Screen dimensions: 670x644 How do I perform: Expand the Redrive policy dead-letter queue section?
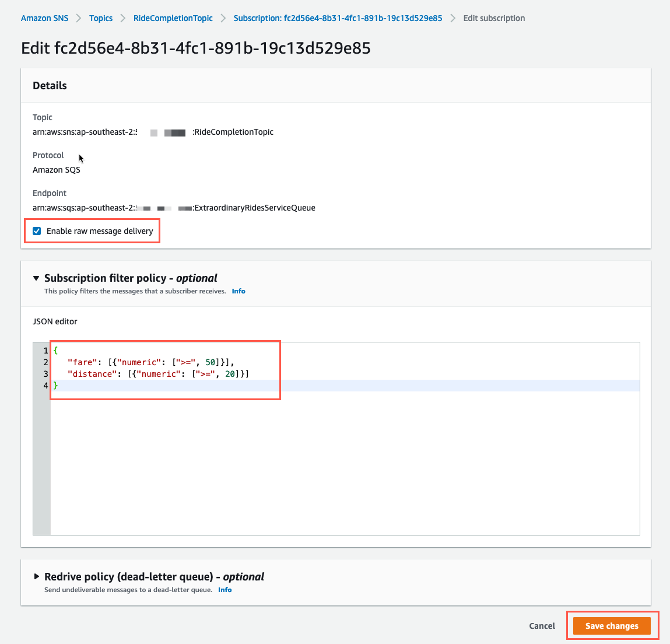pos(36,576)
